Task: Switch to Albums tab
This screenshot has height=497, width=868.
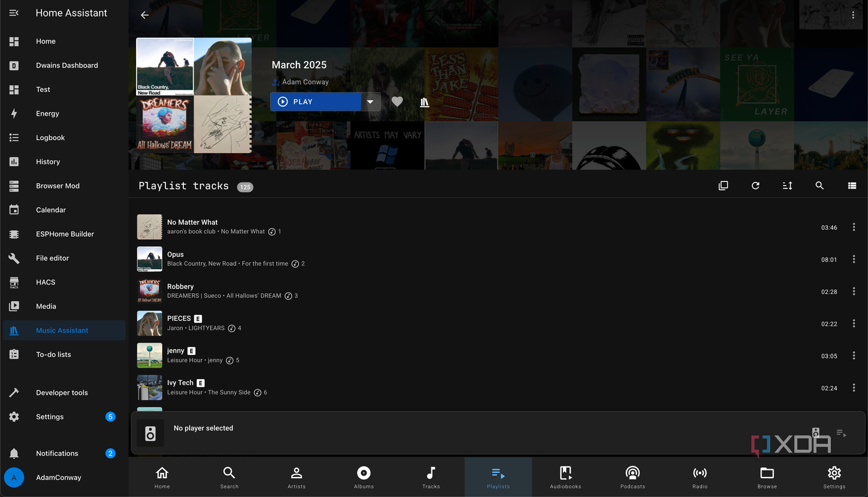Action: (x=364, y=477)
